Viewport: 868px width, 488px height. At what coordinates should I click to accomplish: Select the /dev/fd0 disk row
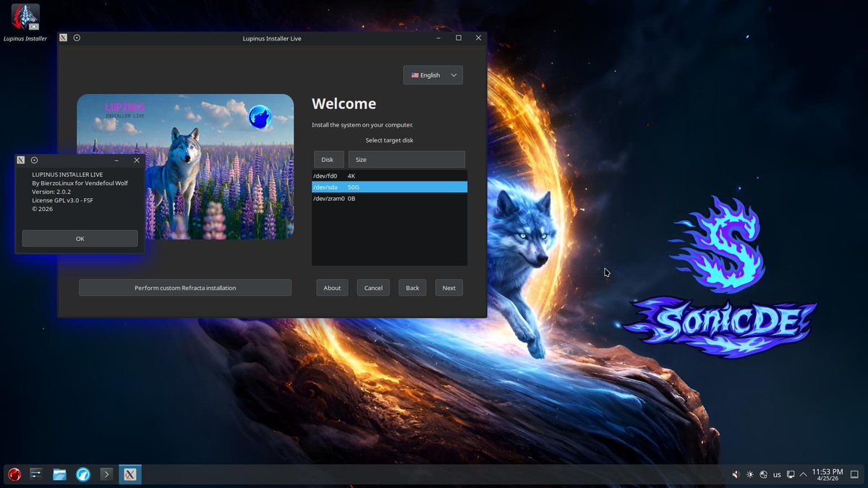[389, 176]
